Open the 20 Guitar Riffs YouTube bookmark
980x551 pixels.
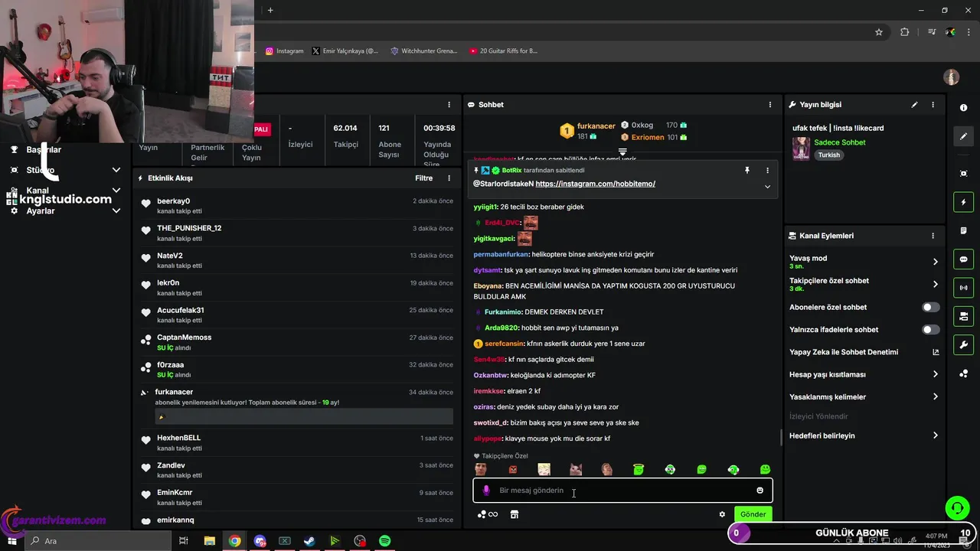click(504, 51)
